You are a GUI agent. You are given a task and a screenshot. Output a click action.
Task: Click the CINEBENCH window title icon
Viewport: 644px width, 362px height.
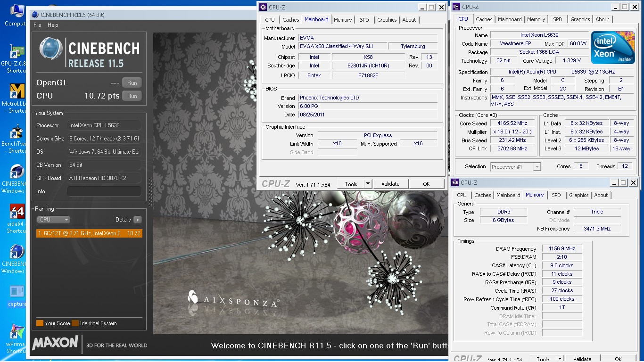[x=36, y=15]
